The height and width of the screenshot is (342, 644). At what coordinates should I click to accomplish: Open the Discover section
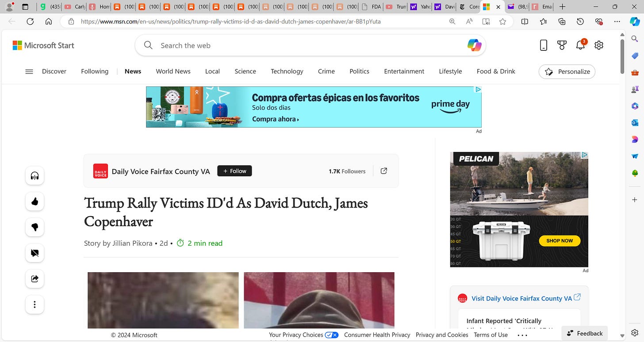(54, 71)
